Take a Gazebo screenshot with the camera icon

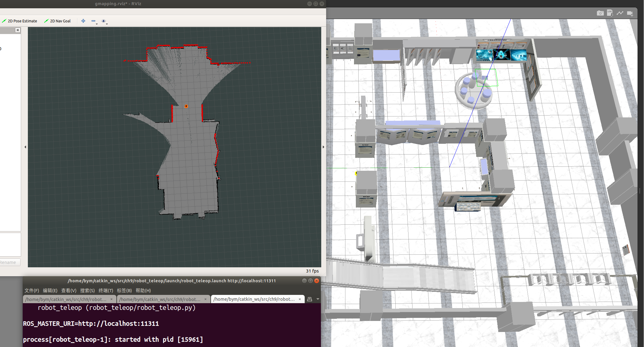click(x=600, y=13)
